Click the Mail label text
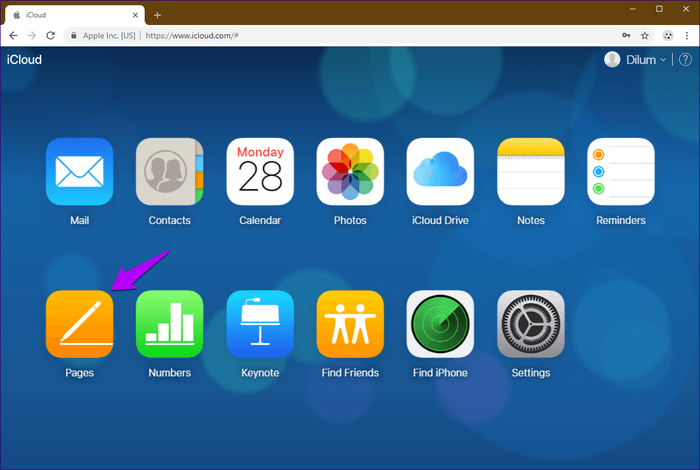700x470 pixels. [79, 220]
